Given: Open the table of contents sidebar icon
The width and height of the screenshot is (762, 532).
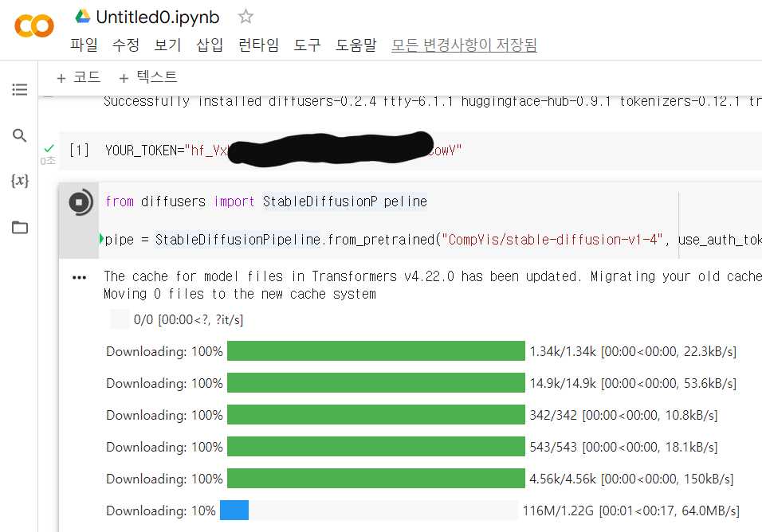Looking at the screenshot, I should coord(19,89).
